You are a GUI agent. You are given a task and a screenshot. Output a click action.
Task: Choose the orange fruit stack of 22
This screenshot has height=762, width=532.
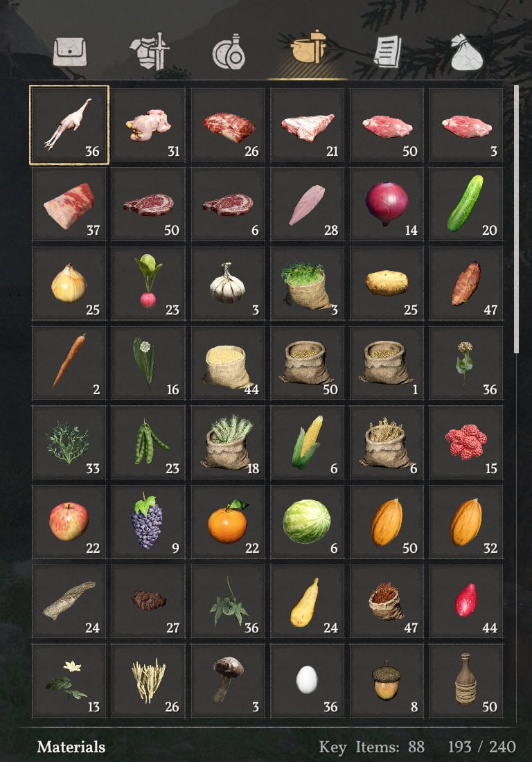coord(228,522)
